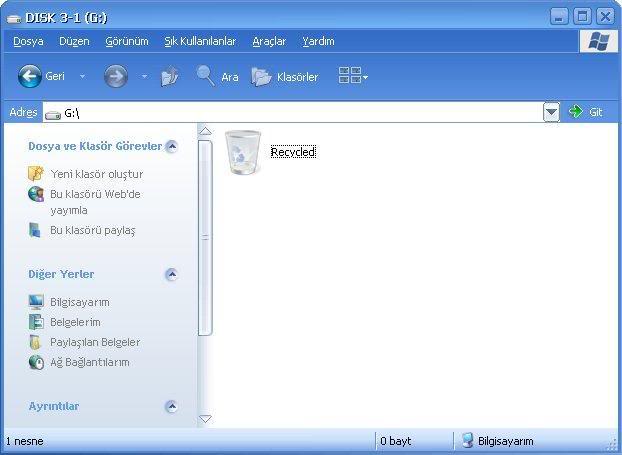Open the views layout dropdown
Image resolution: width=622 pixels, height=455 pixels.
tap(353, 75)
